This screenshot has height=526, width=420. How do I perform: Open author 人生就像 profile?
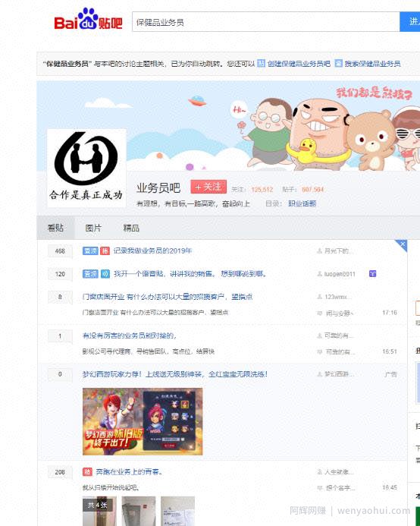coord(339,472)
